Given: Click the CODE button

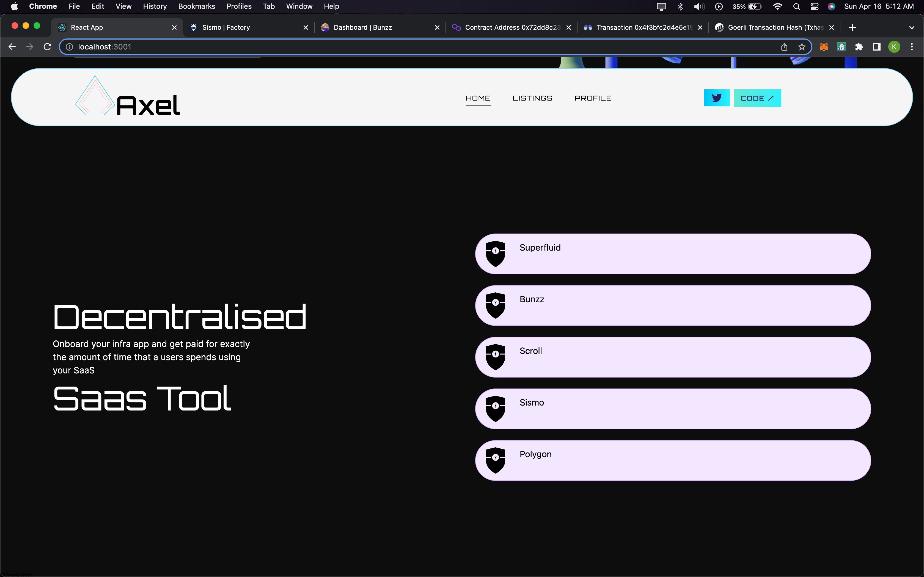Looking at the screenshot, I should pos(757,98).
